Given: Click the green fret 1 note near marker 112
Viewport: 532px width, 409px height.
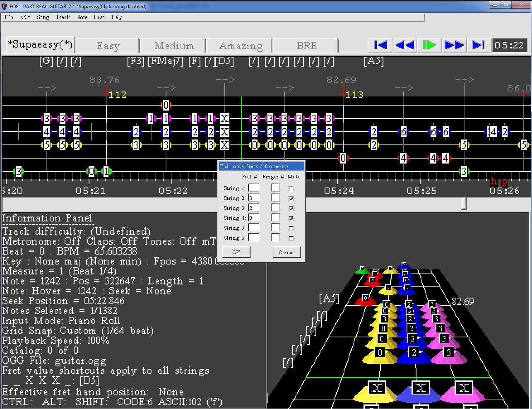Looking at the screenshot, I should [x=106, y=171].
